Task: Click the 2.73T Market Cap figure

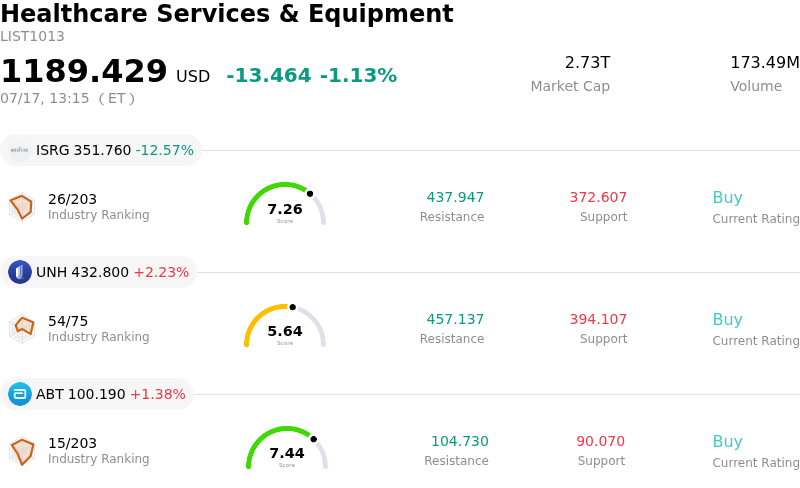Action: (x=587, y=62)
